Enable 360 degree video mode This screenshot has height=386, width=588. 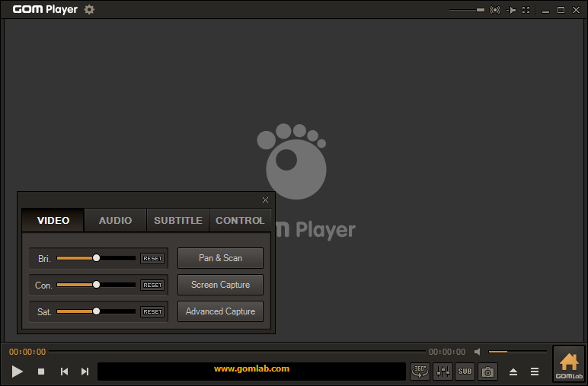[x=420, y=372]
